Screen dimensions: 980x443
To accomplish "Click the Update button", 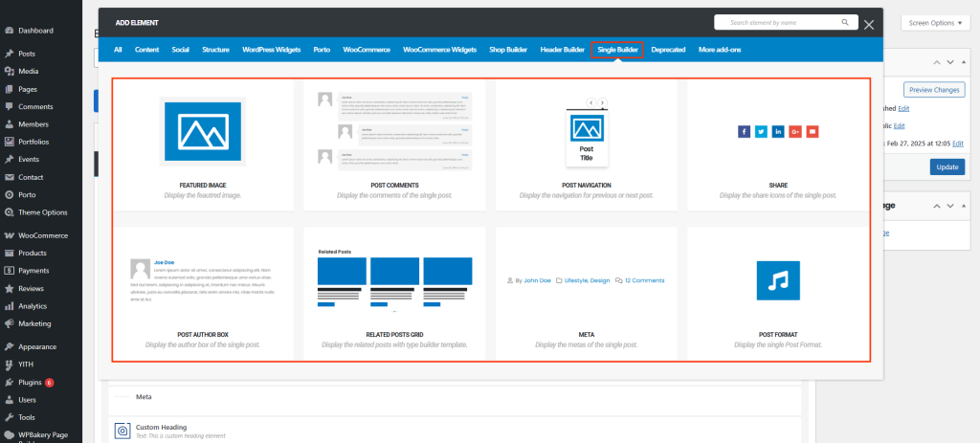I will pyautogui.click(x=947, y=166).
